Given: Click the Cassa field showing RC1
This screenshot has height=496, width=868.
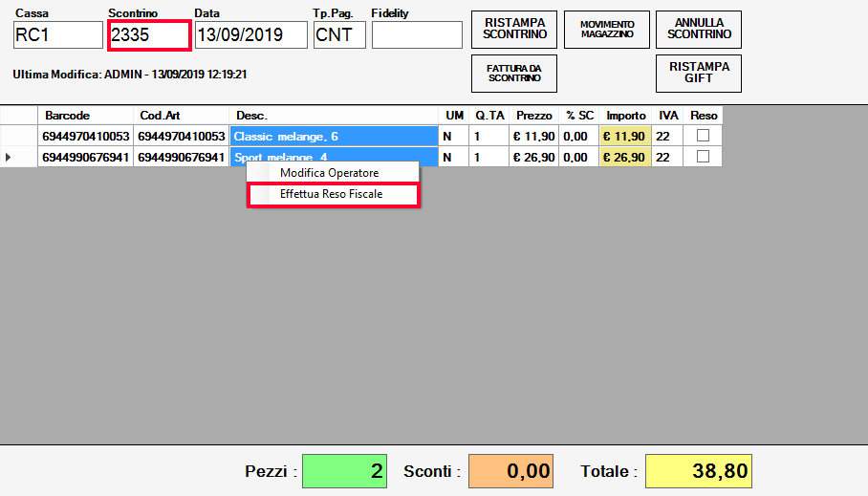Looking at the screenshot, I should coord(57,35).
